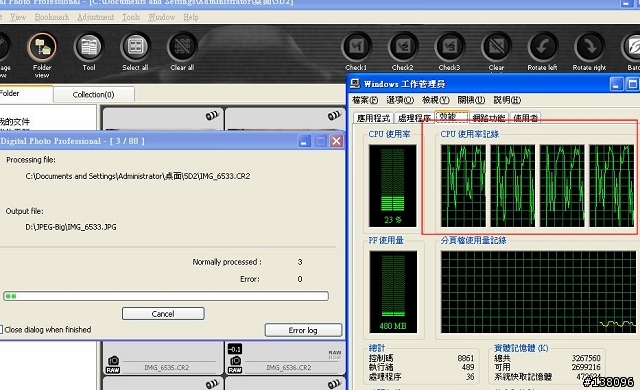Click the Clear all toolbar icon

point(182,47)
